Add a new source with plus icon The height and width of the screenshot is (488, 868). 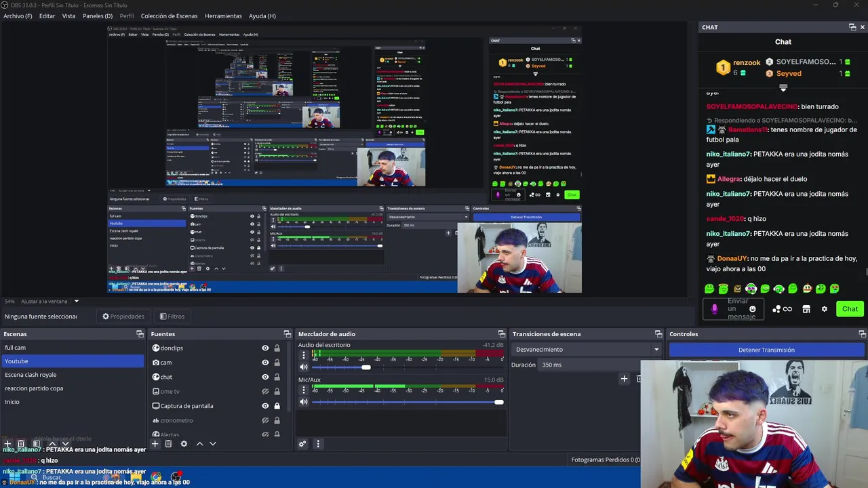click(x=155, y=444)
